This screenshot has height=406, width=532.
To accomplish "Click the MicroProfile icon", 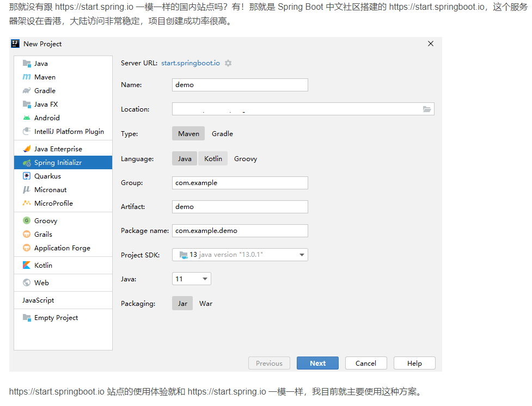I will click(27, 203).
